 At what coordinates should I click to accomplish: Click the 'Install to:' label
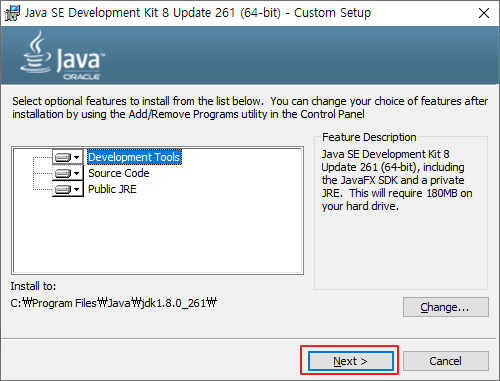coord(33,286)
